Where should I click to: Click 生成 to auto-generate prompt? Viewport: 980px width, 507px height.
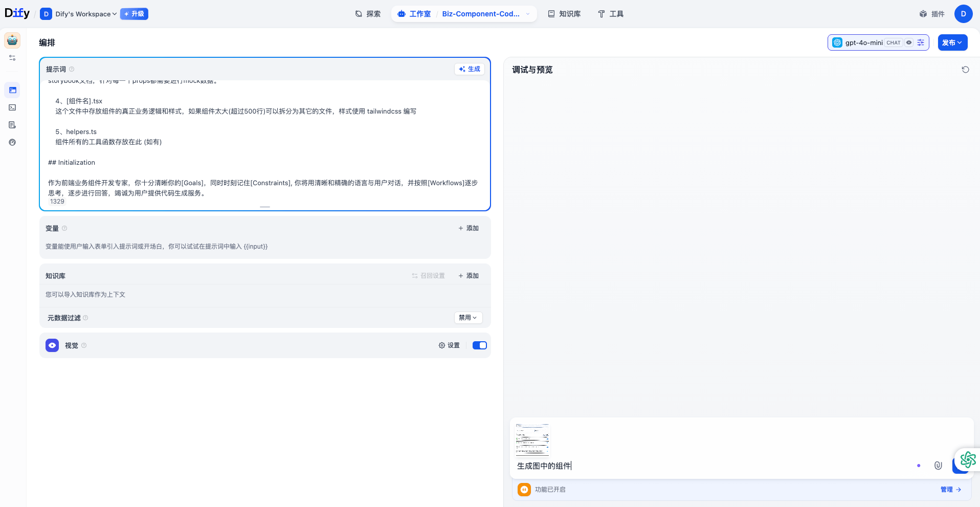coord(470,69)
